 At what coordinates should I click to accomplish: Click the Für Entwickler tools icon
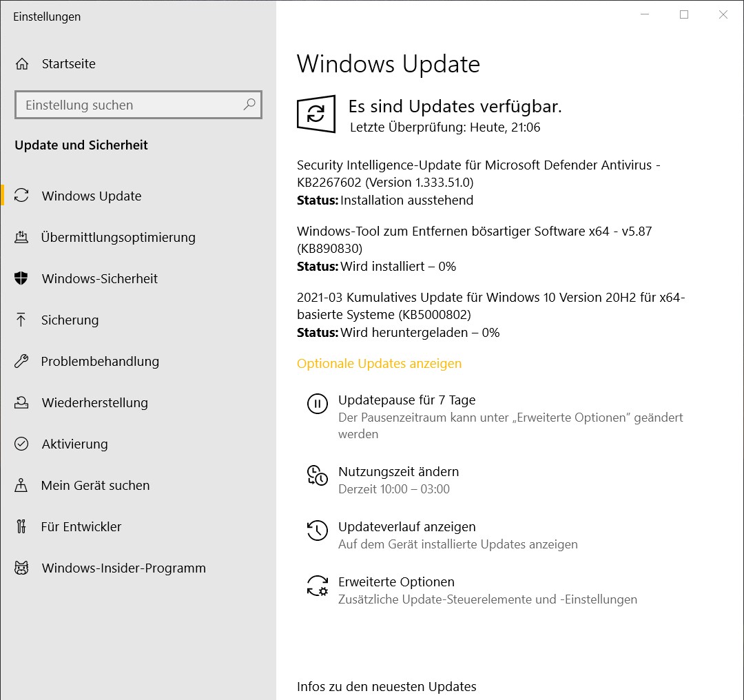(x=21, y=526)
